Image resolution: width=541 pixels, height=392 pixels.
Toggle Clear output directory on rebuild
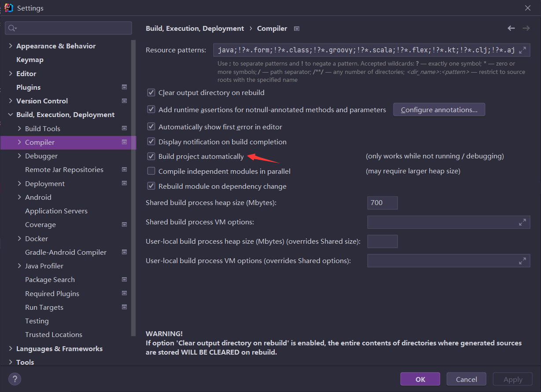[151, 93]
